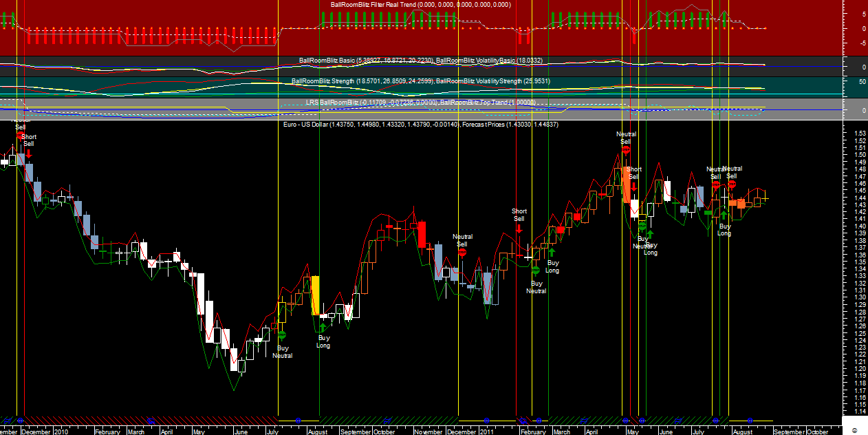
Task: Click the Buy Neutral label in July 2010
Action: click(x=282, y=352)
